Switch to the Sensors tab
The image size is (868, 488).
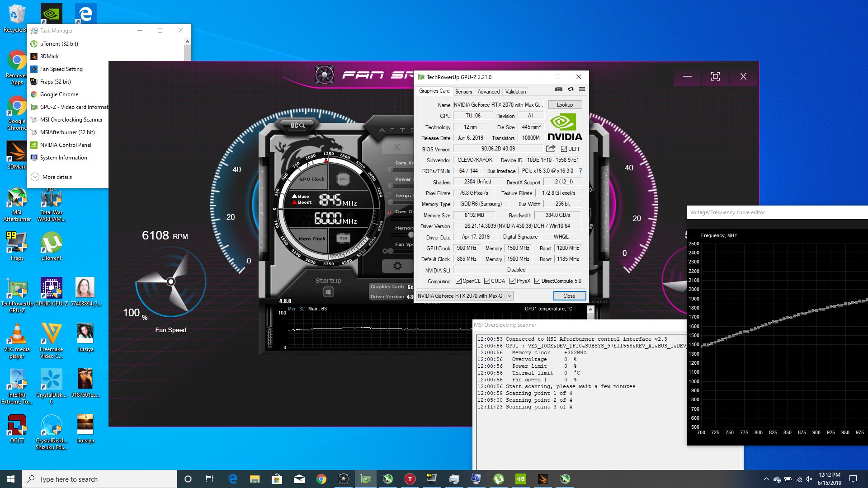pyautogui.click(x=463, y=92)
